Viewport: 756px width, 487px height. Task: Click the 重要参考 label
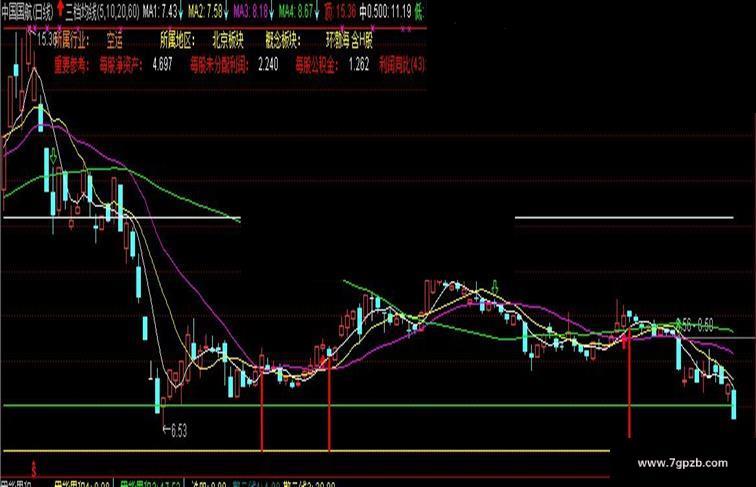tap(71, 65)
